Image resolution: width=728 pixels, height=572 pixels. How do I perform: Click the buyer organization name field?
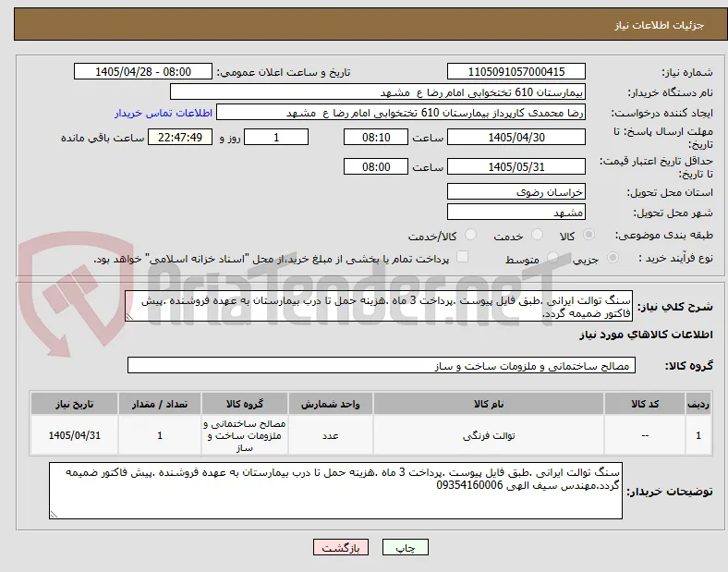[x=378, y=91]
